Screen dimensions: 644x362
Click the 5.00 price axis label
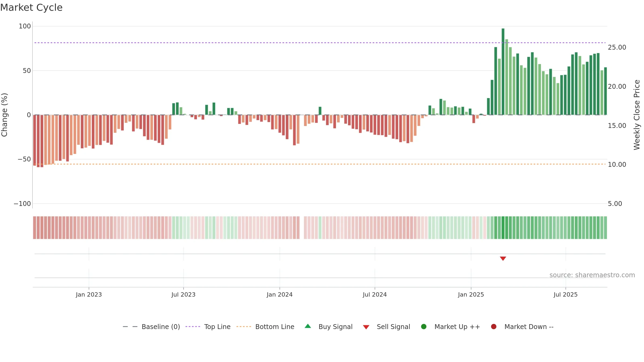point(615,204)
